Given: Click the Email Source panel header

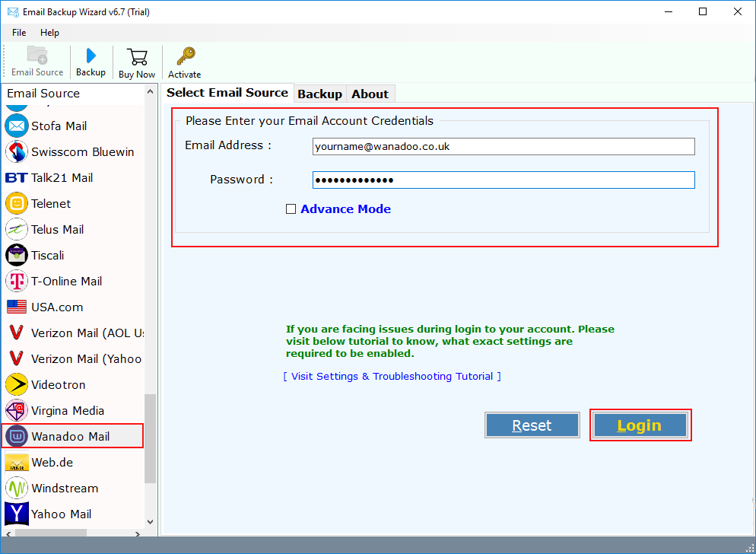Looking at the screenshot, I should (x=73, y=93).
